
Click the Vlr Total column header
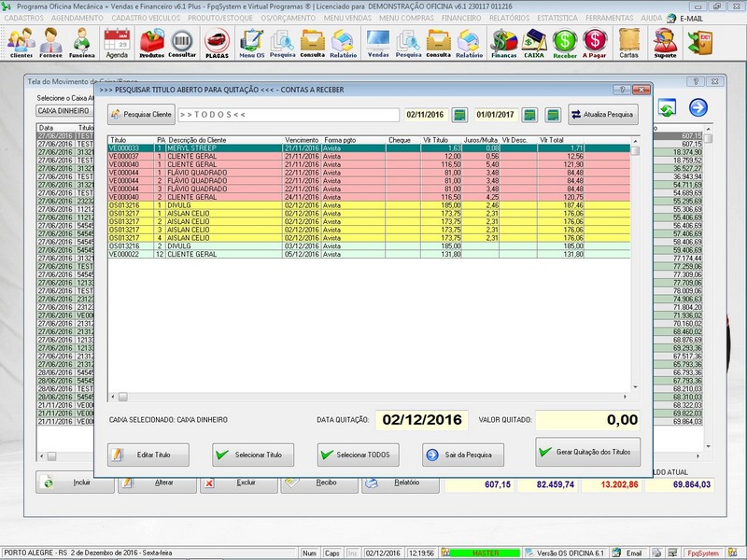tap(560, 140)
